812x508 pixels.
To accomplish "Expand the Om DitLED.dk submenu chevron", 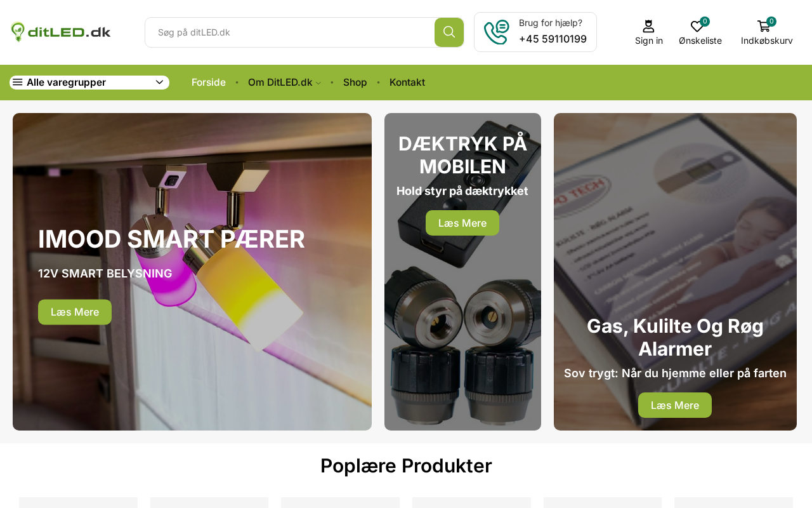I will pyautogui.click(x=318, y=83).
